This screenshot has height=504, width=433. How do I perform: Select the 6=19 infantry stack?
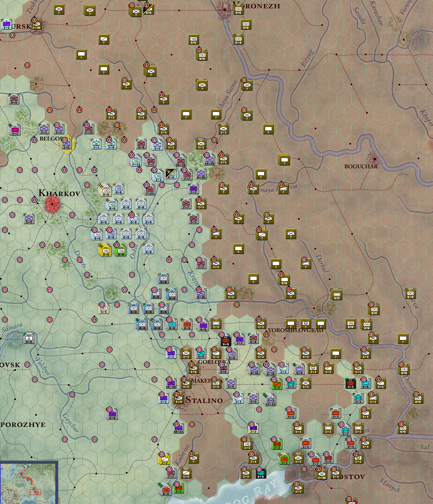click(271, 371)
